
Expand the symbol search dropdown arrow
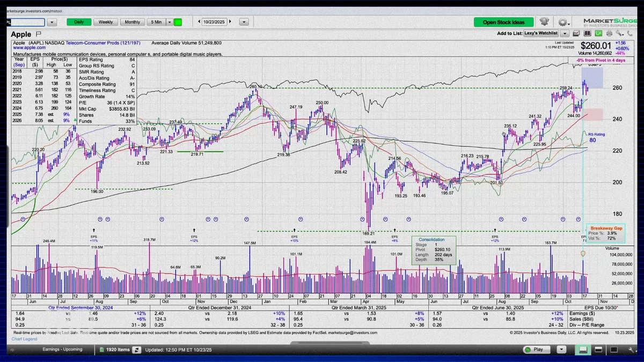[52, 23]
